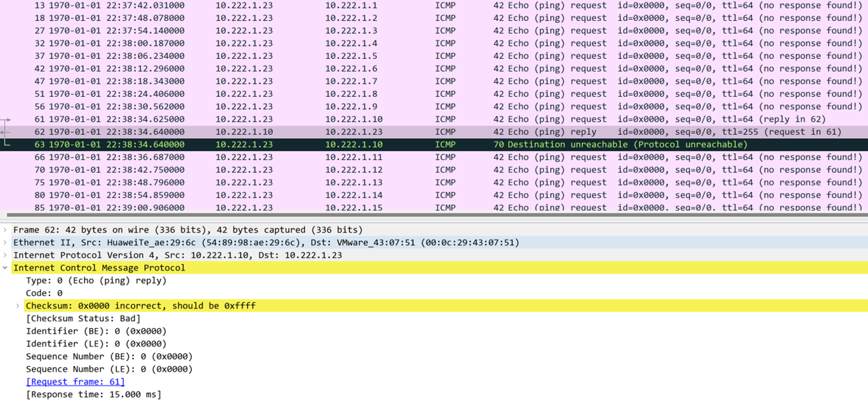The image size is (868, 404).
Task: Select the Response time: 15.000 ms line
Action: point(93,394)
